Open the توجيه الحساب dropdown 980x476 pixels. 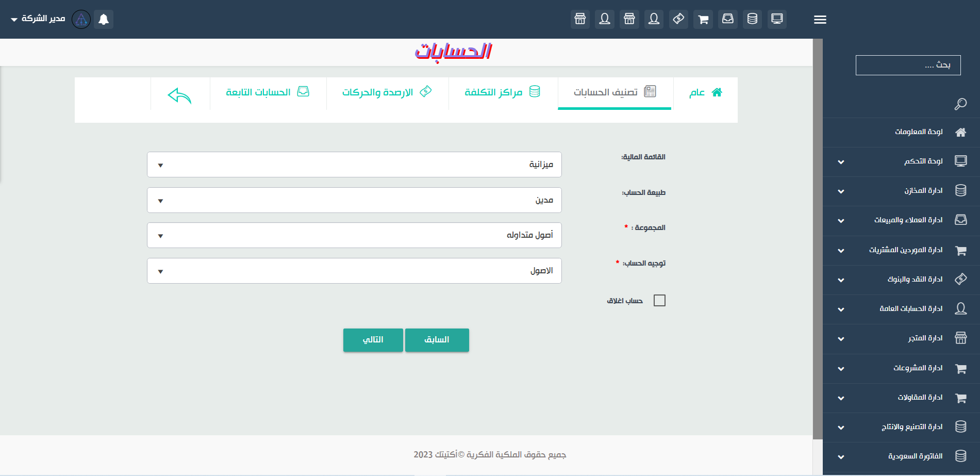(354, 271)
